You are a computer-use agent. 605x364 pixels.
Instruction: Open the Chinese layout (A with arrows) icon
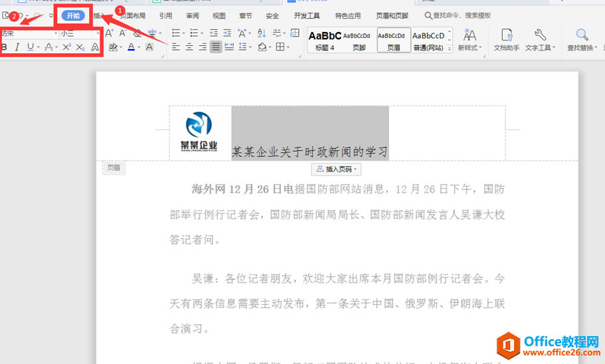point(242,33)
